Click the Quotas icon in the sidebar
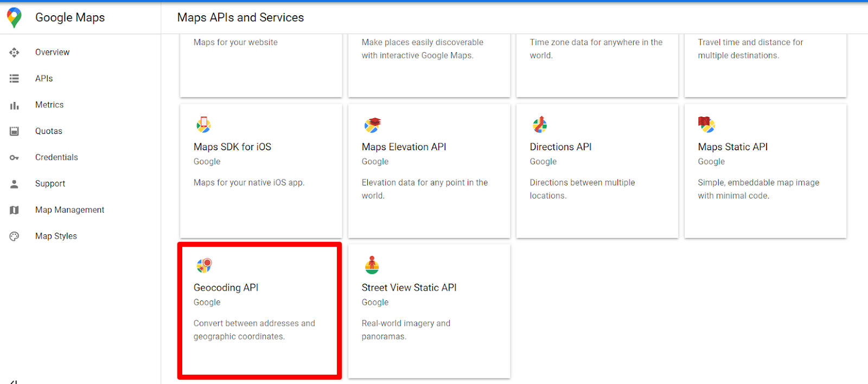 (14, 131)
